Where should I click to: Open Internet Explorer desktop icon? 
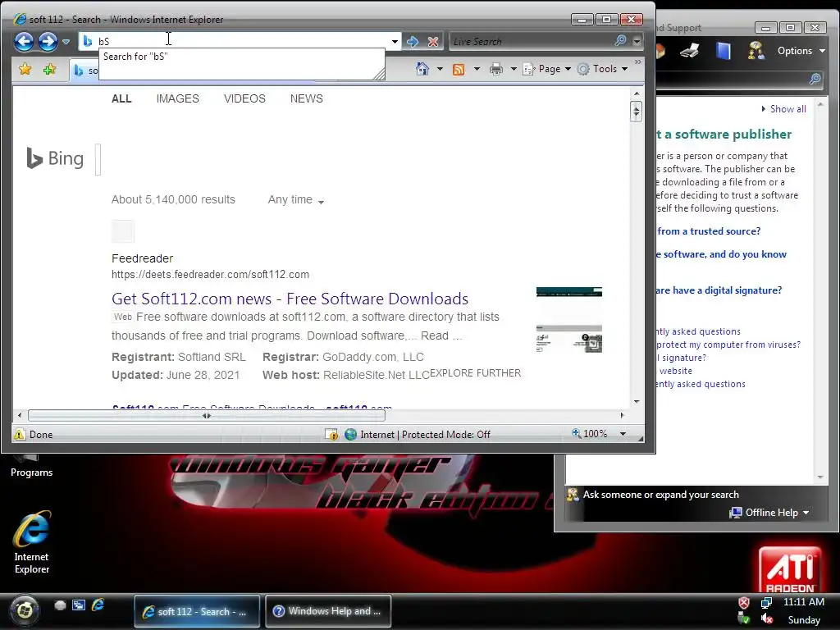pos(32,541)
